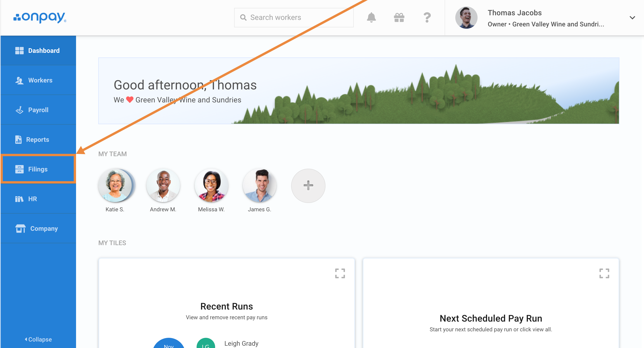This screenshot has width=644, height=348.
Task: Click the search magnifier icon
Action: pyautogui.click(x=243, y=17)
